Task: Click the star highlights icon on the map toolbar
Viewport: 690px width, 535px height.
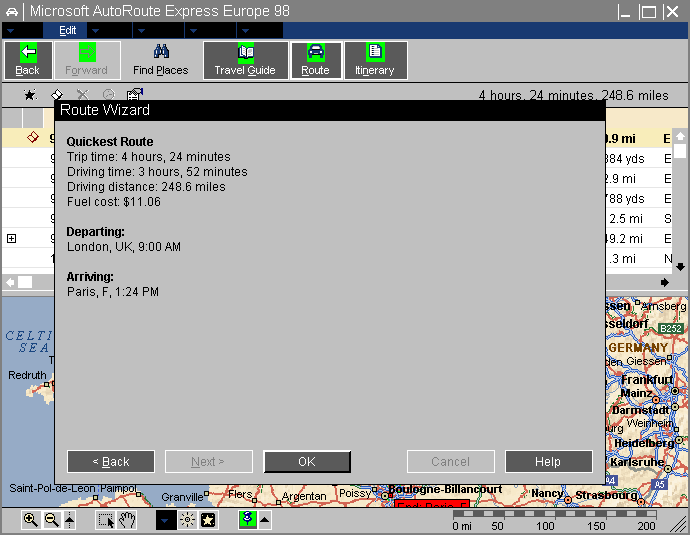Action: tap(208, 520)
